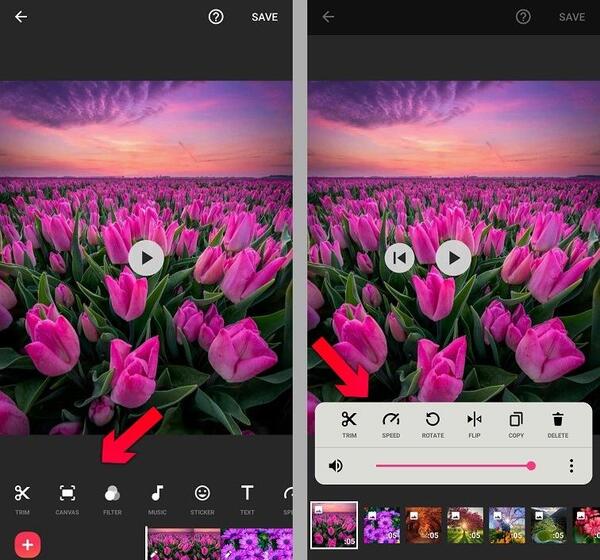Open the Filter tool

[112, 499]
